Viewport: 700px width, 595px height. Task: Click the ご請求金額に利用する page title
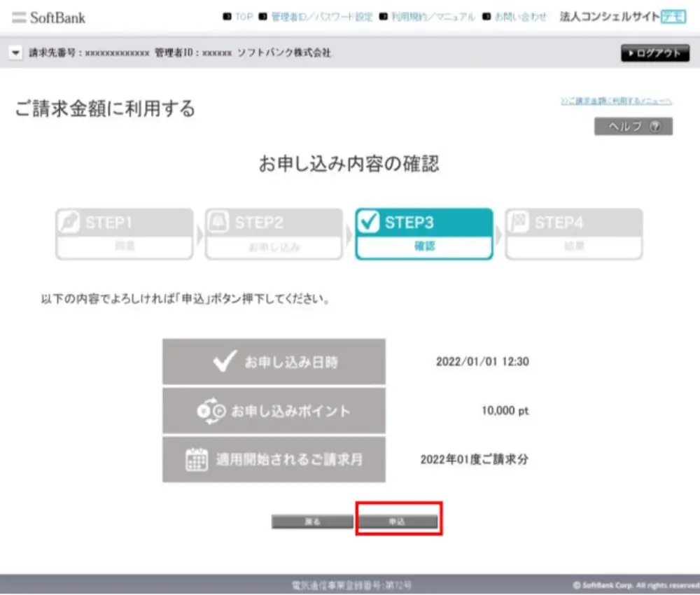106,108
